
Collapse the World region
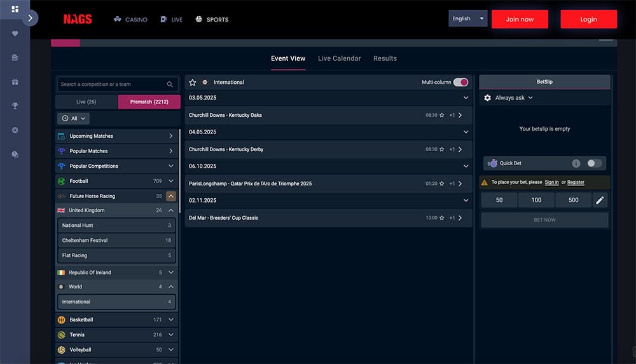pyautogui.click(x=170, y=286)
